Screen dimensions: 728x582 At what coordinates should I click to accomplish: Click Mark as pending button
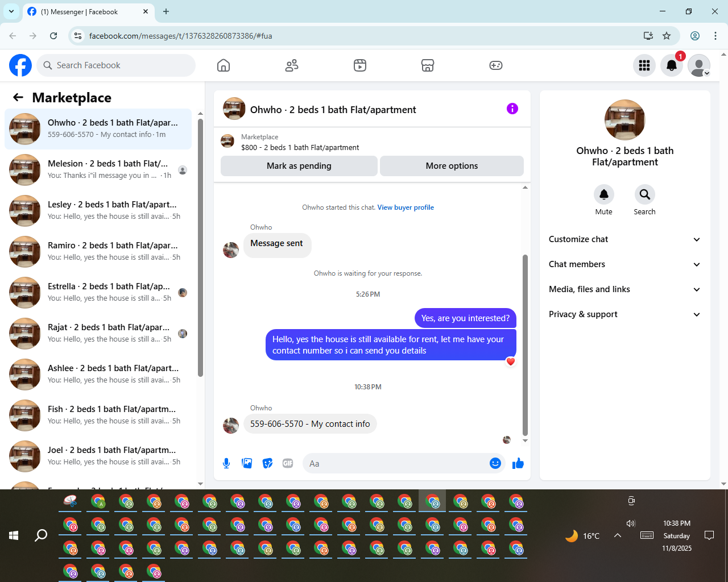coord(299,166)
